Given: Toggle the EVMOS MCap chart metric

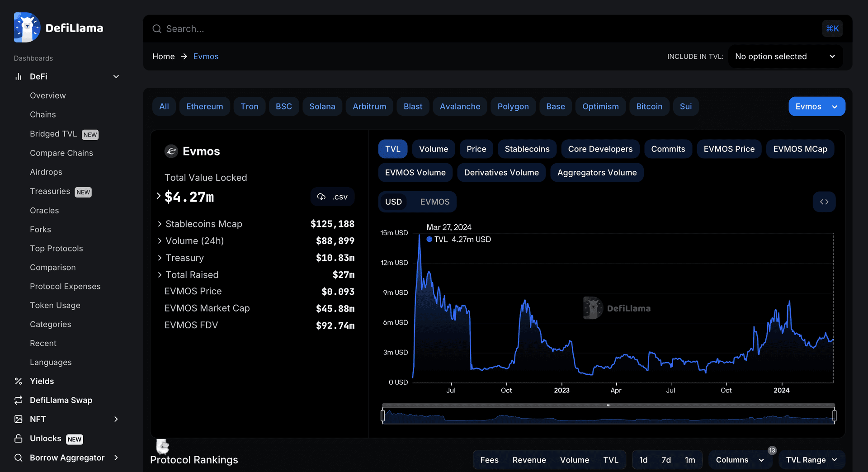Looking at the screenshot, I should 800,149.
